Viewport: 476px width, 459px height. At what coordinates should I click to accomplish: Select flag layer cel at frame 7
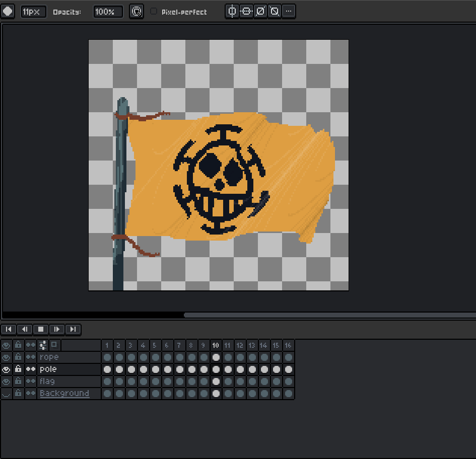[x=180, y=381]
